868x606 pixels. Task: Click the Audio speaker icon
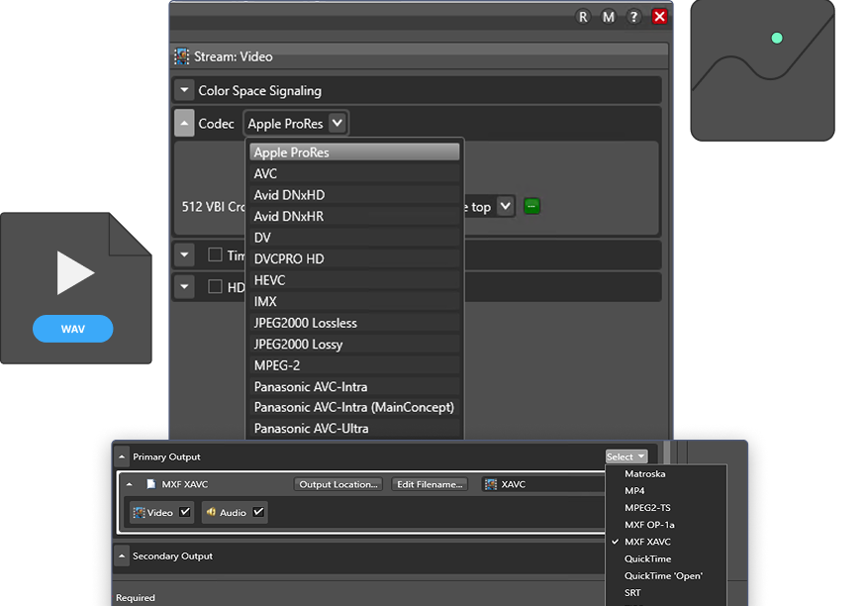210,512
